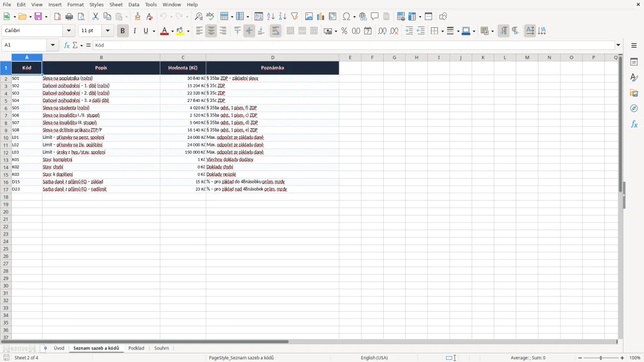The width and height of the screenshot is (644, 362).
Task: Open the Data menu
Action: tap(134, 4)
